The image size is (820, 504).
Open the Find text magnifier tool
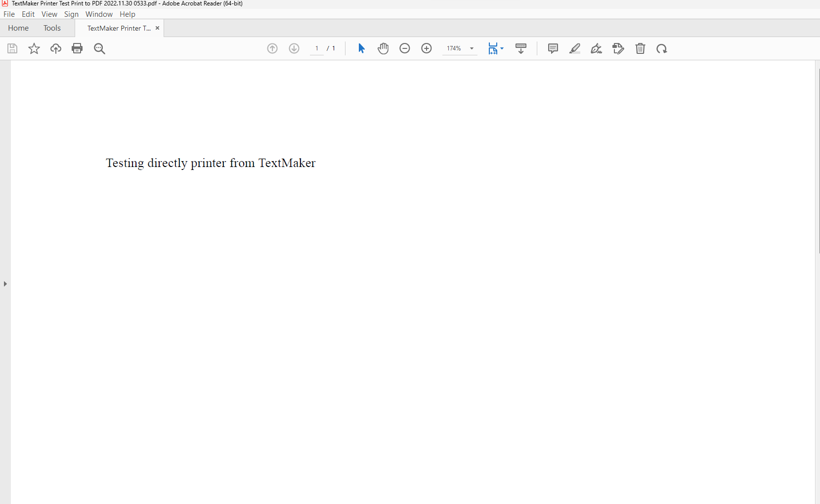click(x=99, y=48)
